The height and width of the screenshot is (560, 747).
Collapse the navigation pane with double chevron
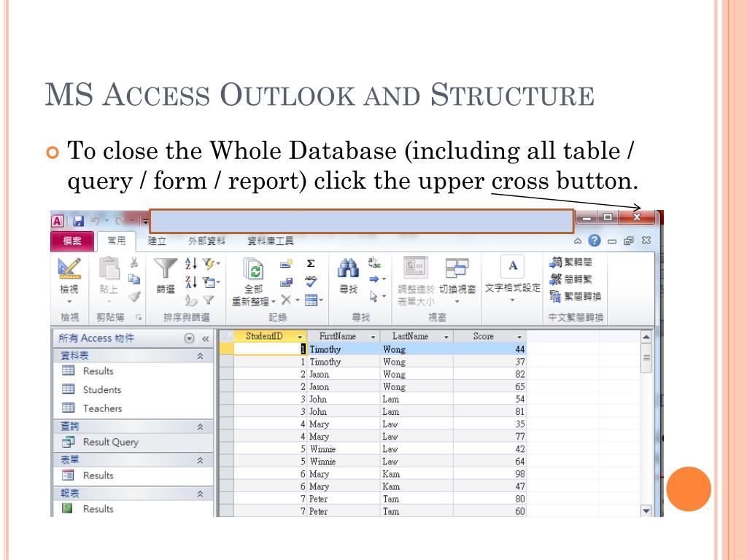pyautogui.click(x=205, y=338)
